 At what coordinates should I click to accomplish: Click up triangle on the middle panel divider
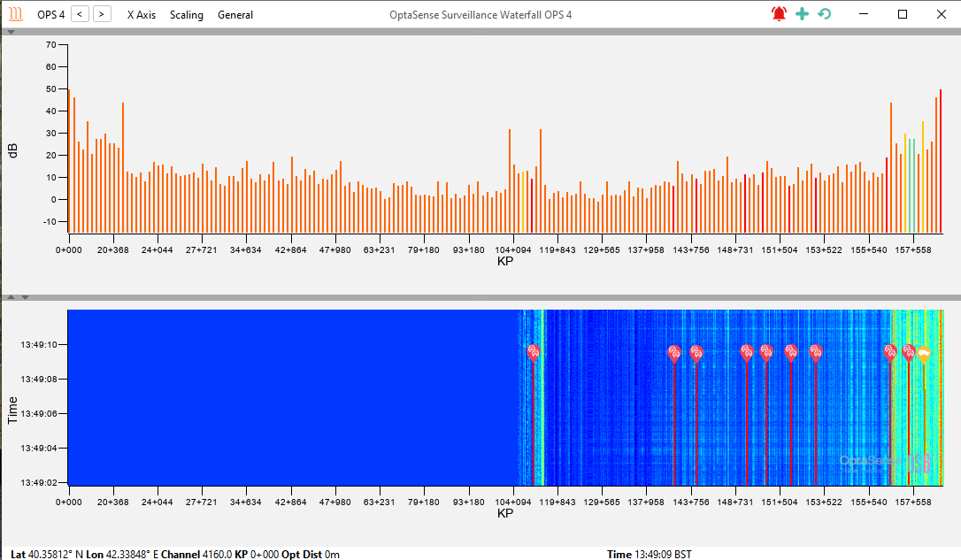tap(11, 297)
